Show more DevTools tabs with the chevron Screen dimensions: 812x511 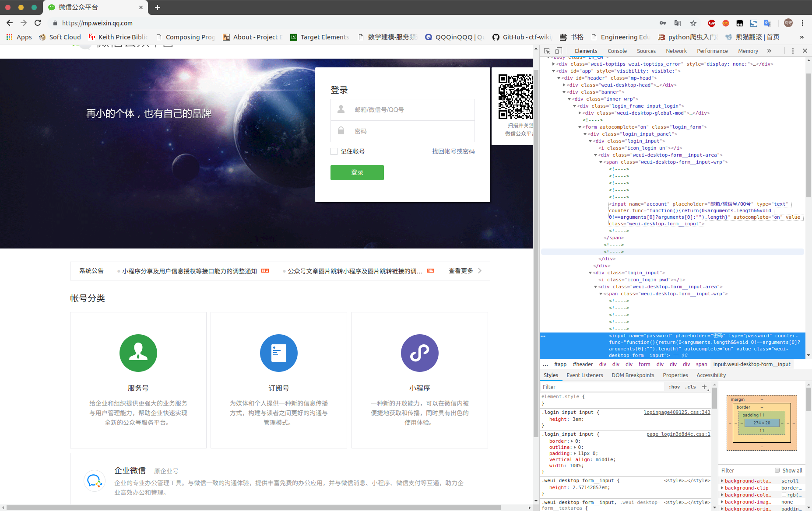click(769, 51)
